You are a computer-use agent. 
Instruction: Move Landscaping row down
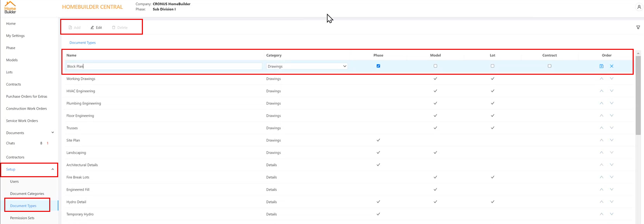pos(612,153)
